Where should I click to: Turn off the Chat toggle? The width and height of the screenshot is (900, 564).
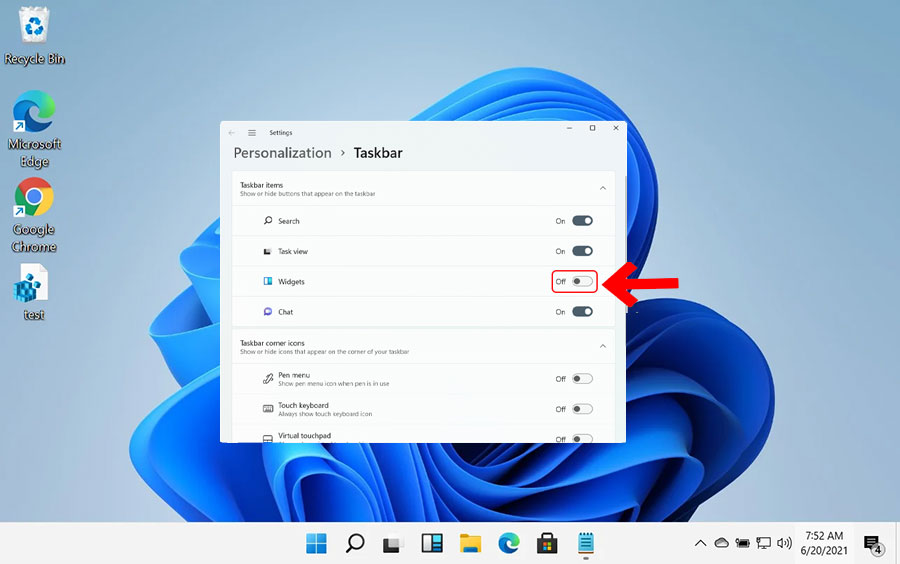(x=582, y=312)
